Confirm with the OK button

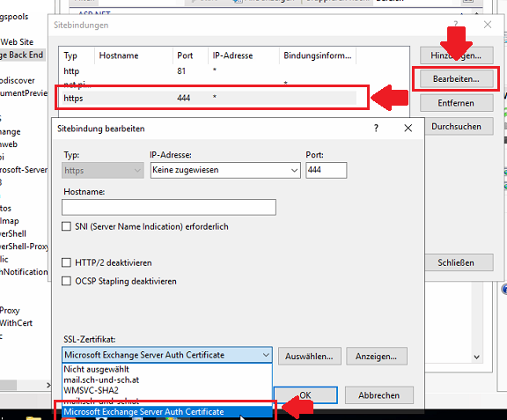[305, 395]
